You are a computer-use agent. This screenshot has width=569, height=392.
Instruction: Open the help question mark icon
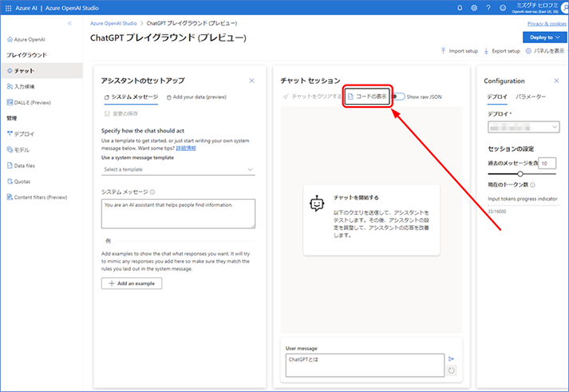[488, 8]
